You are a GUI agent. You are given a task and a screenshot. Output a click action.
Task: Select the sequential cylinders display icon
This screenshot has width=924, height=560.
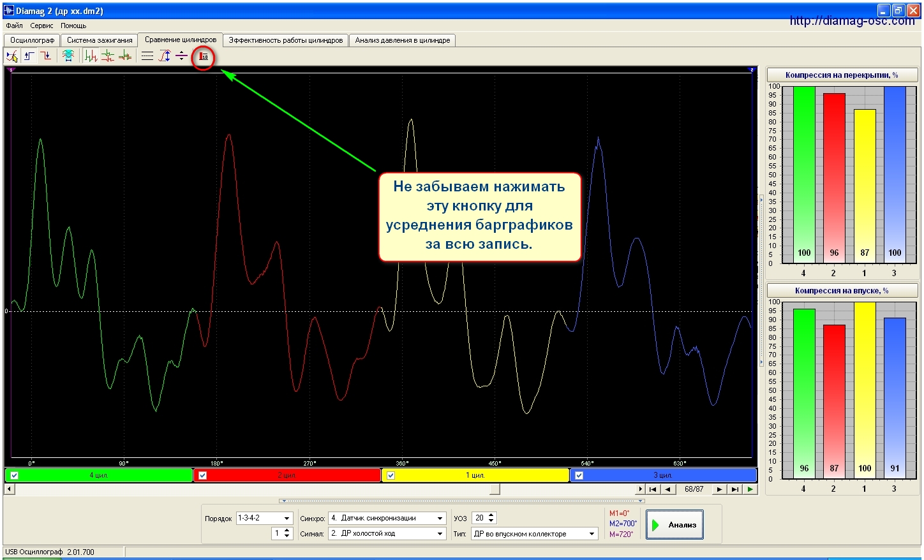pos(91,56)
